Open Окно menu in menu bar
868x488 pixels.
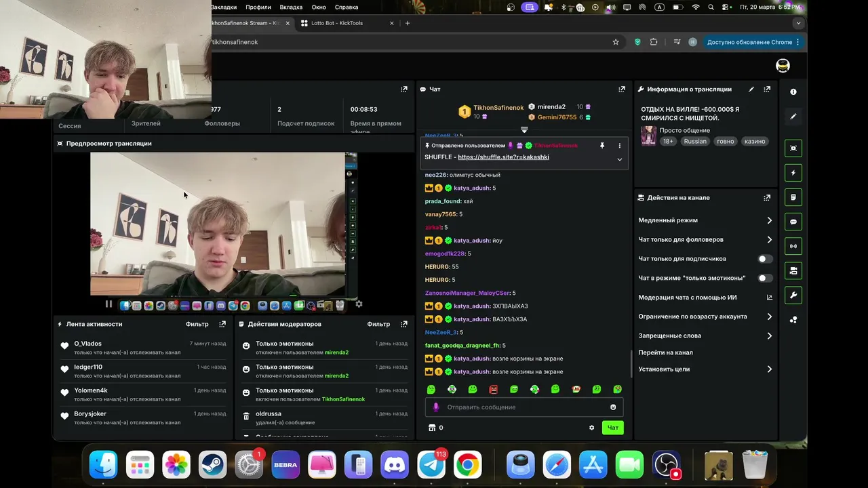click(x=319, y=7)
